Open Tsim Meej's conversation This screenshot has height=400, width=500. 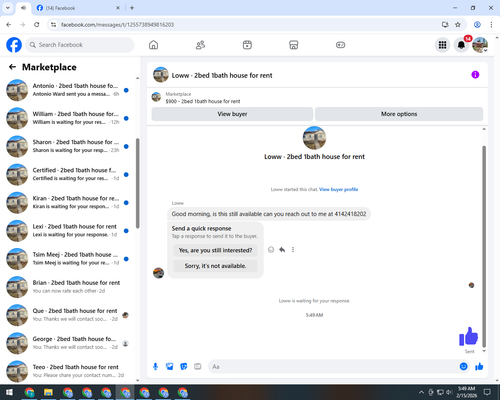[68, 259]
